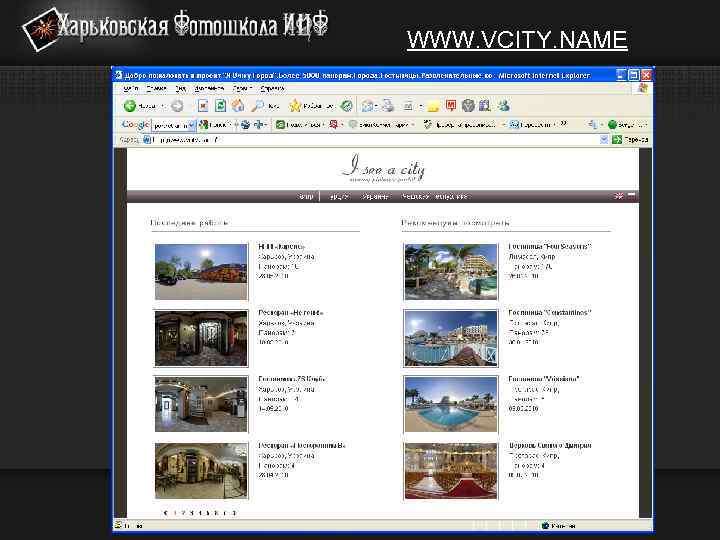The image size is (720, 540).
Task: Open the first thumbnail under Последние работы
Action: 201,272
